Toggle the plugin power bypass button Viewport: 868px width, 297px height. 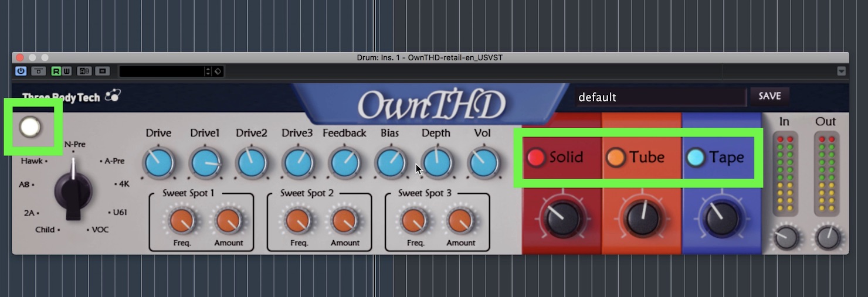[21, 71]
